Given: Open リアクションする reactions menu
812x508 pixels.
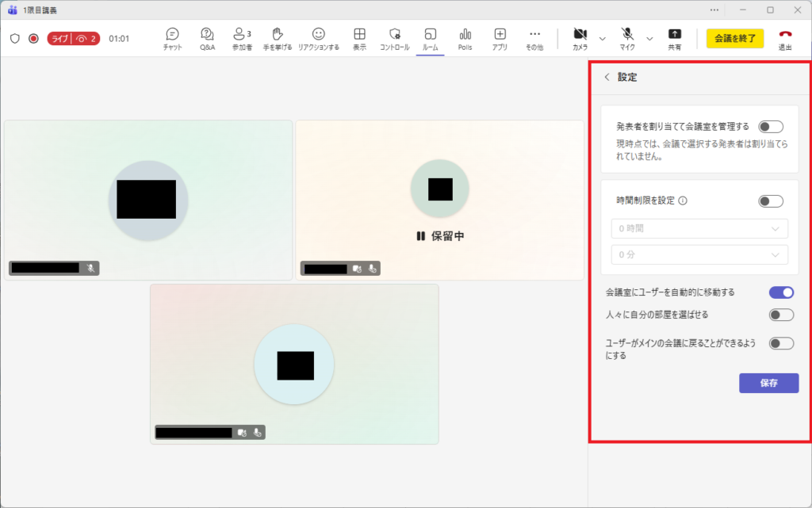Looking at the screenshot, I should pos(319,35).
